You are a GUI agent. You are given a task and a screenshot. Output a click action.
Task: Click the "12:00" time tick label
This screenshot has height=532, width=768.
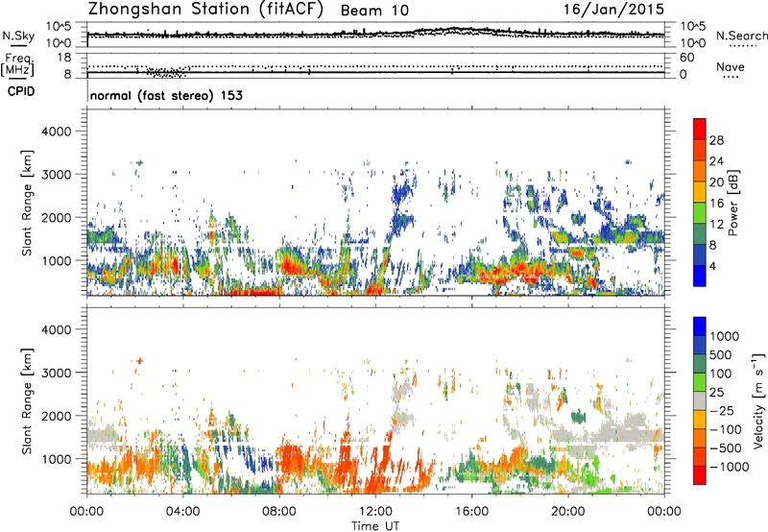375,512
